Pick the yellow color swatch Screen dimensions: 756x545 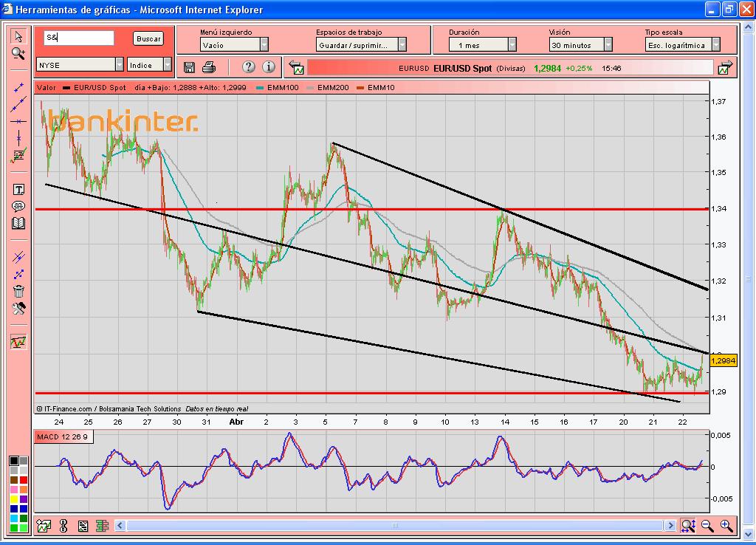pyautogui.click(x=14, y=499)
